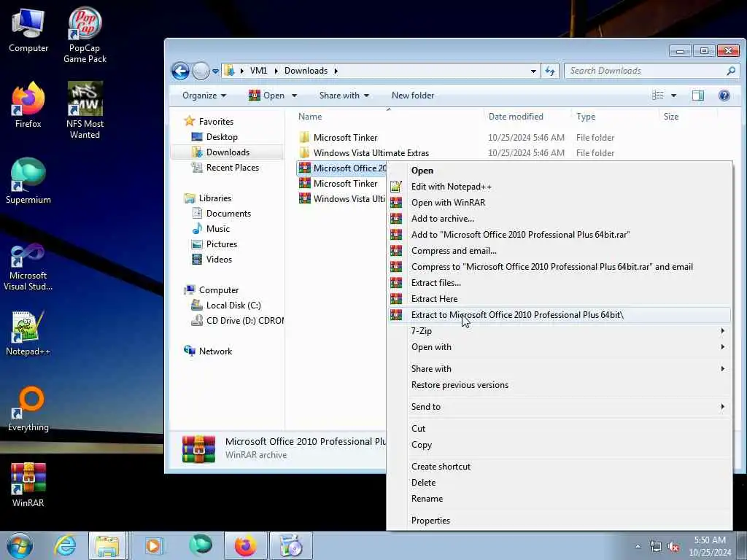747x560 pixels.
Task: Select the WinRAR desktop shortcut
Action: (x=28, y=485)
